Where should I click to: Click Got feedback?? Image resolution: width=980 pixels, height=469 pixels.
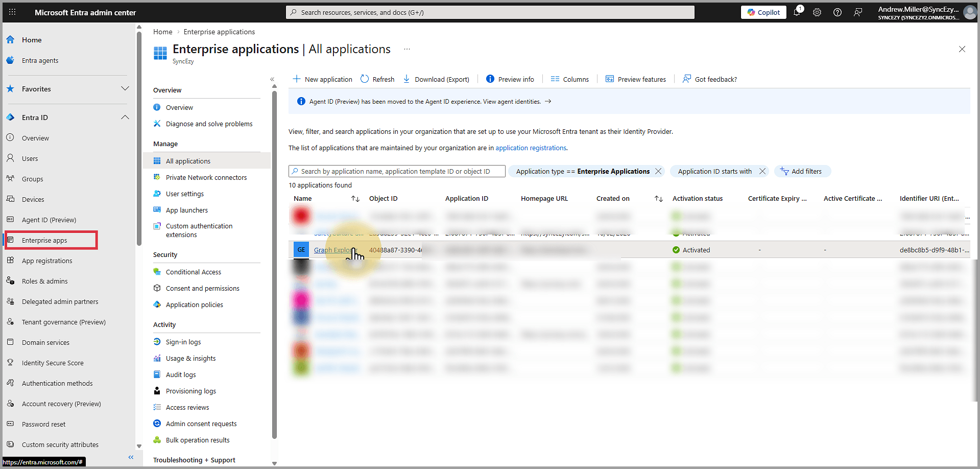[710, 79]
